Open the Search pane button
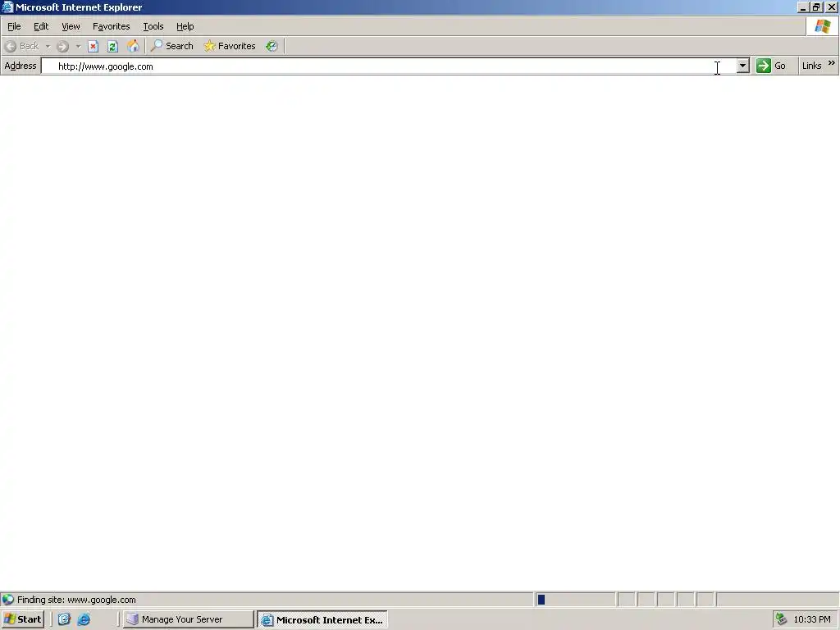The image size is (840, 630). coord(171,46)
